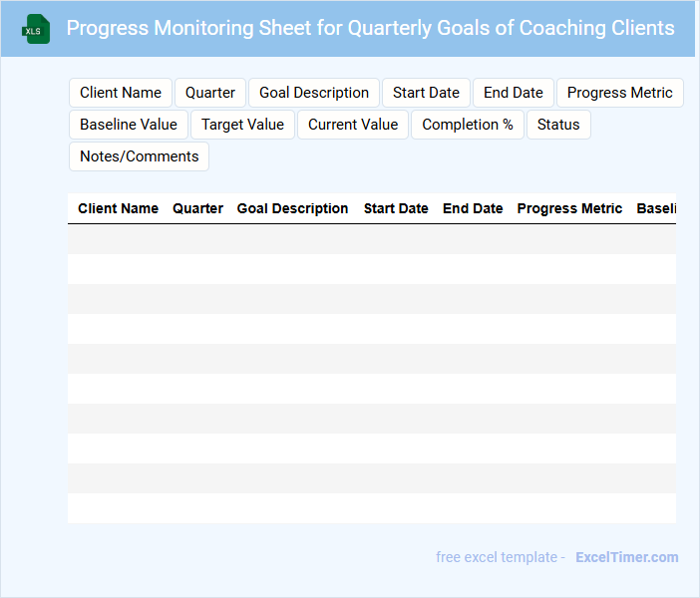Open the ExcelTimer.com link
The width and height of the screenshot is (700, 598).
[626, 557]
